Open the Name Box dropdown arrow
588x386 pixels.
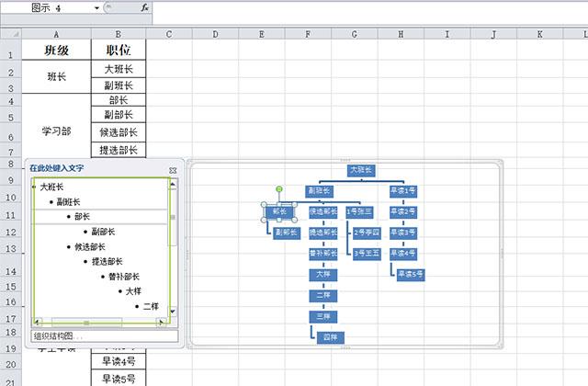(96, 7)
